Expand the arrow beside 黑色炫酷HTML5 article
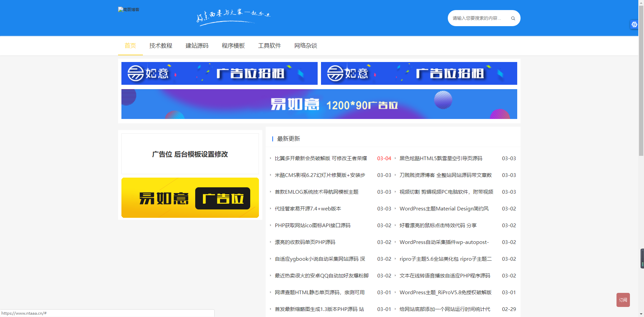This screenshot has height=317, width=644. tap(395, 158)
